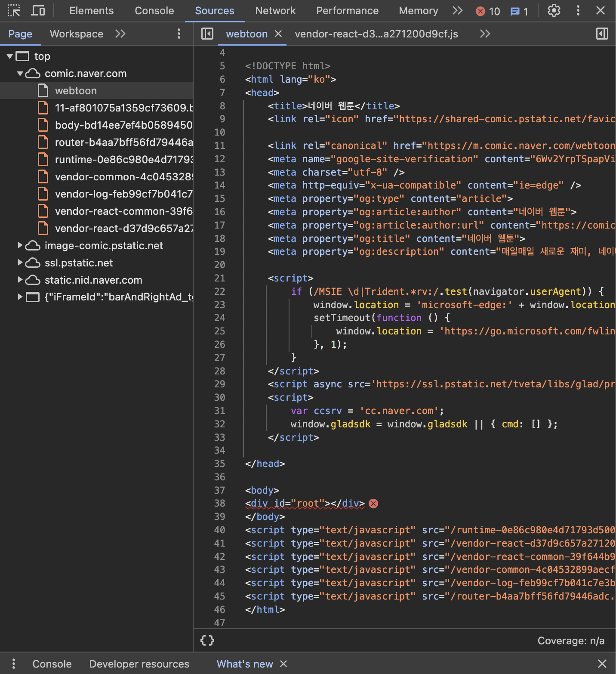Click the top frame window icon
This screenshot has width=616, height=674.
pos(22,56)
